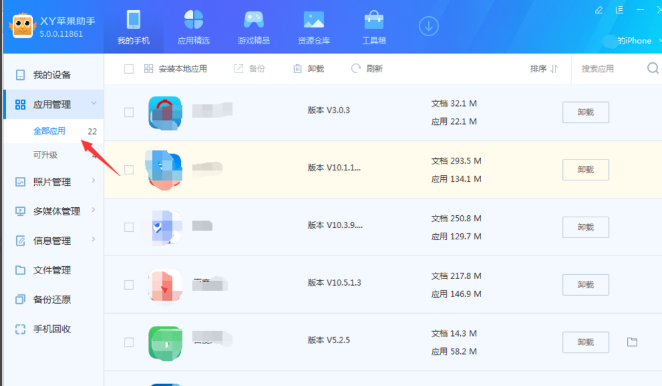Image resolution: width=662 pixels, height=386 pixels.
Task: Click the app icon in V10.1.1 row
Action: (x=164, y=170)
